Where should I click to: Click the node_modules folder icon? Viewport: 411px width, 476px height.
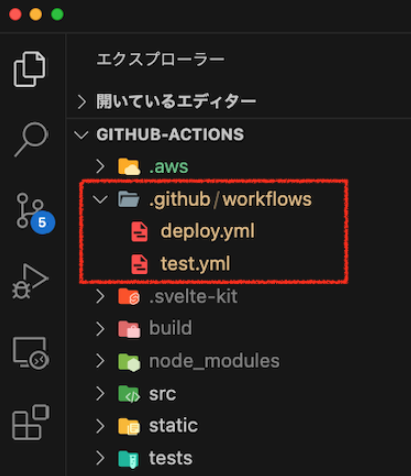[129, 362]
